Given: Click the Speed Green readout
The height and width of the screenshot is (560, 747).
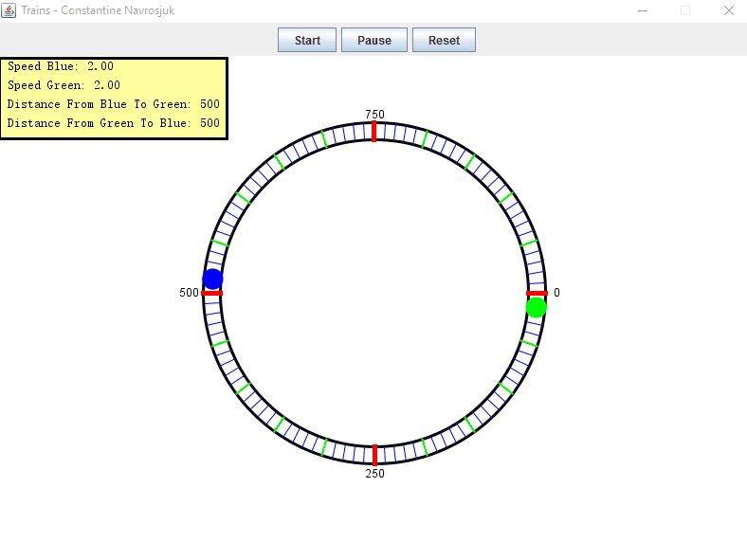Looking at the screenshot, I should pos(64,85).
